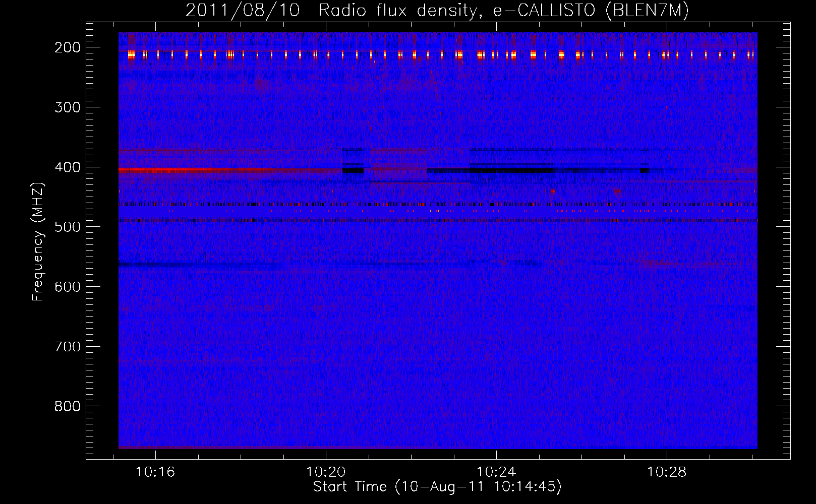Select the 300 frequency tick label

click(68, 107)
